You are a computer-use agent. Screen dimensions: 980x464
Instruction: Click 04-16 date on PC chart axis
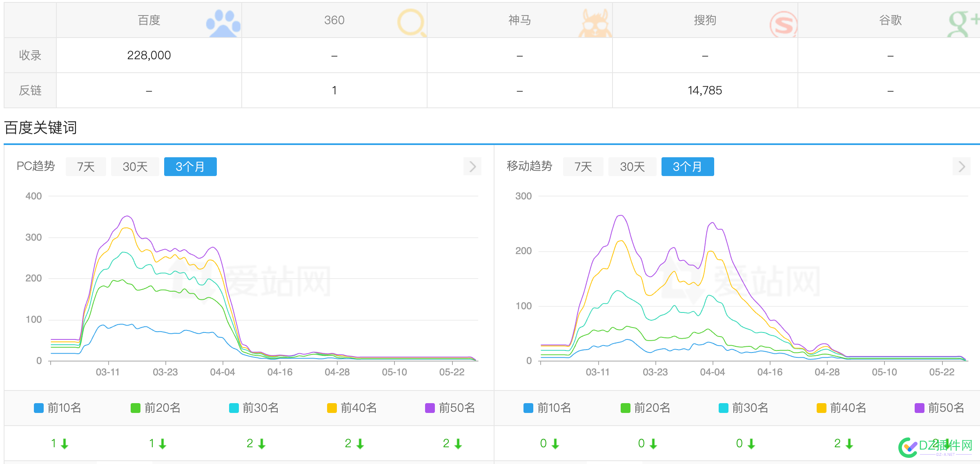[280, 372]
